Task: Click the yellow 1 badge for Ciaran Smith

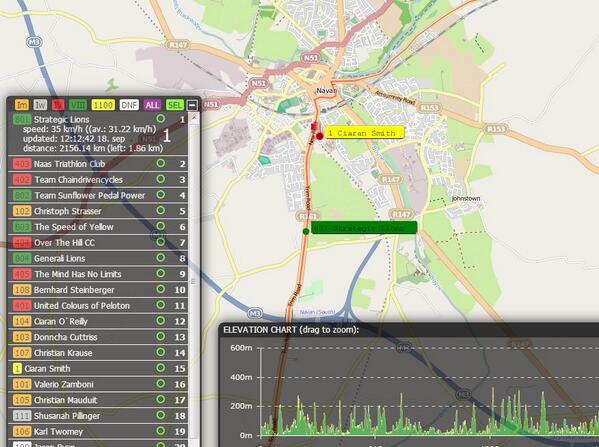Action: point(17,368)
